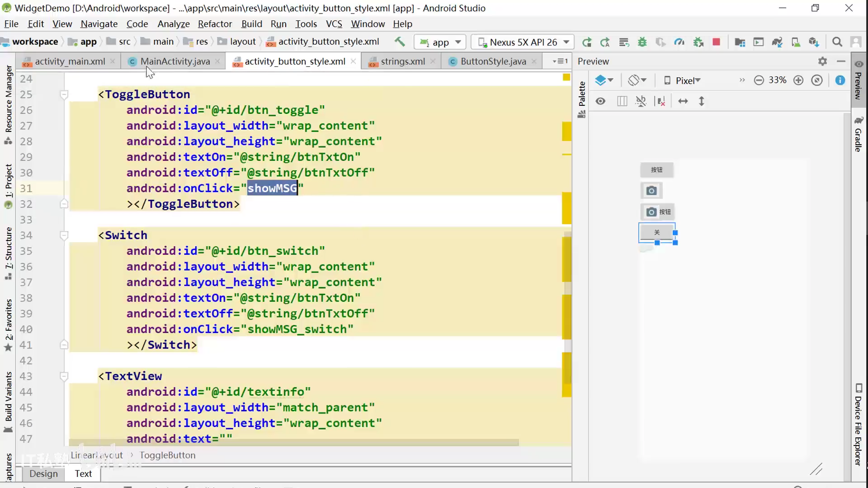Sync project with Gradle files icon
This screenshot has height=488, width=868.
[x=777, y=42]
